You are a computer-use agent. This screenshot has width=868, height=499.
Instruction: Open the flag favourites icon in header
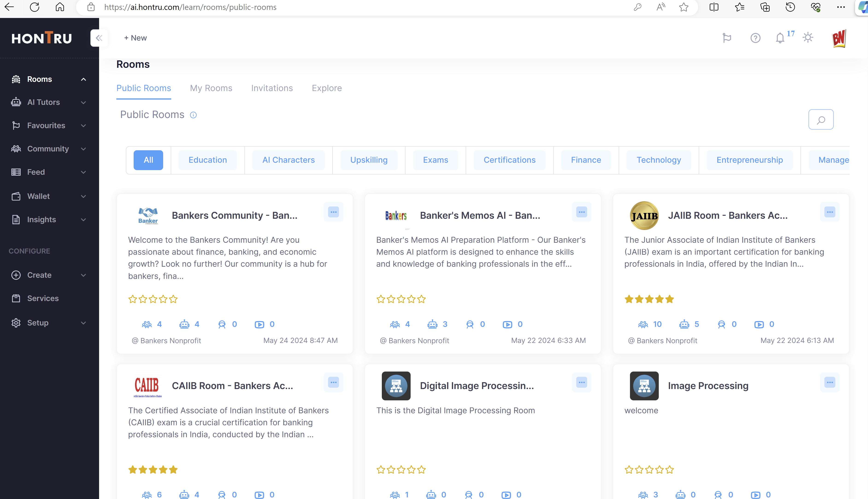coord(727,38)
